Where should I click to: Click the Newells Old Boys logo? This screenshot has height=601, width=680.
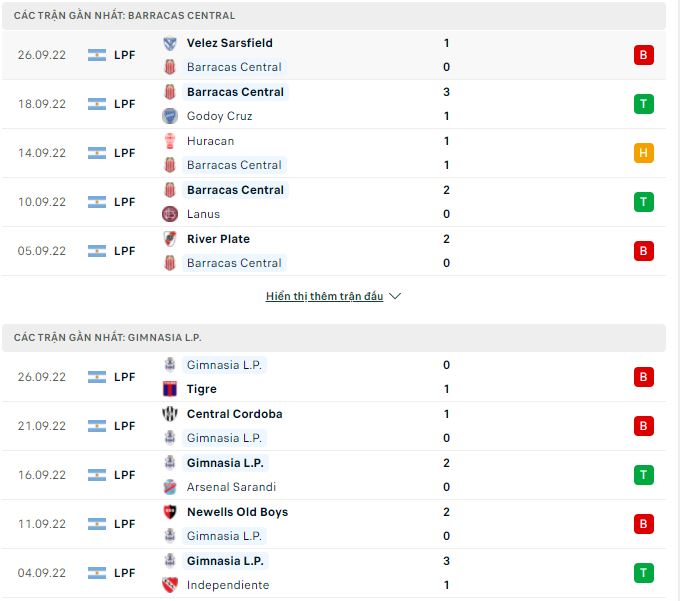pos(169,512)
